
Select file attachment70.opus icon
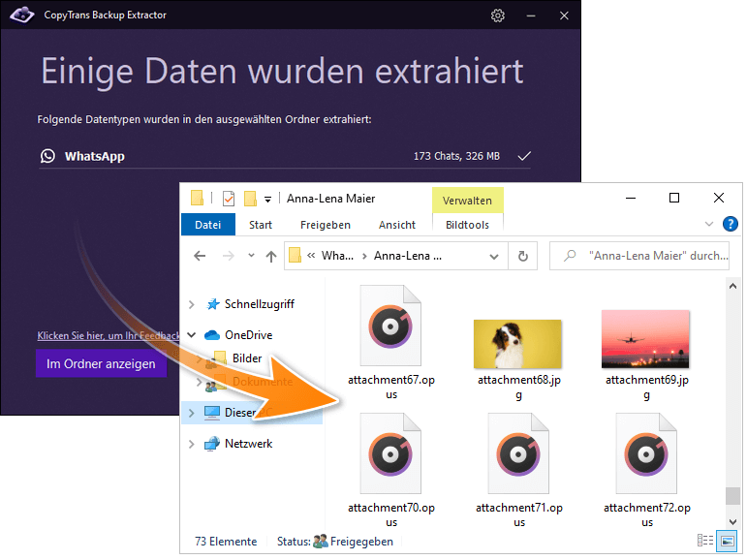390,453
